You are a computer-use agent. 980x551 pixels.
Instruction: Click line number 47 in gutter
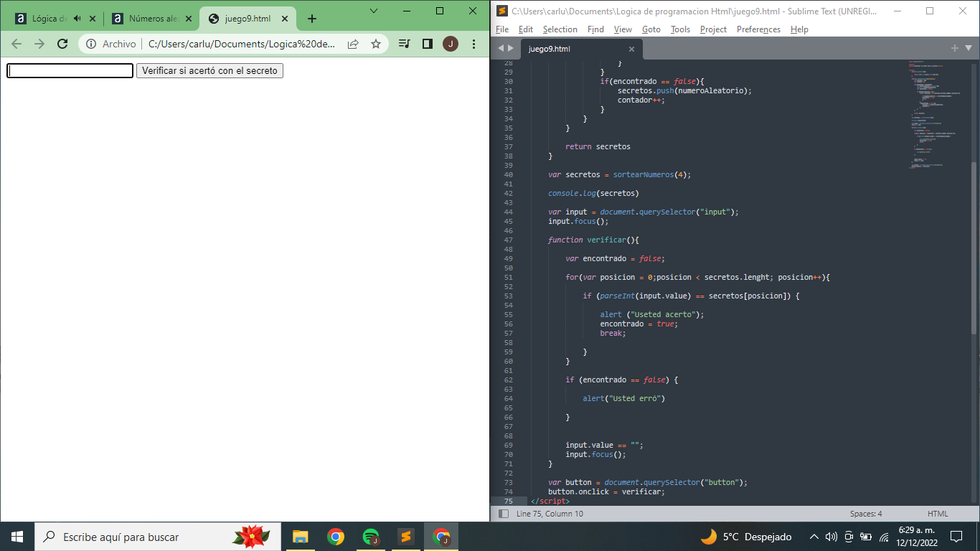click(x=508, y=240)
